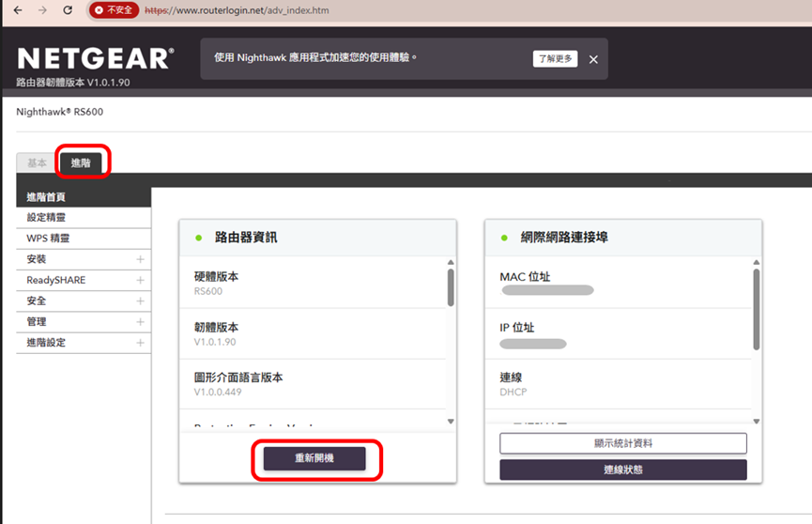The width and height of the screenshot is (812, 524).
Task: Click the green status dot beside 路由器資訊
Action: click(x=198, y=238)
